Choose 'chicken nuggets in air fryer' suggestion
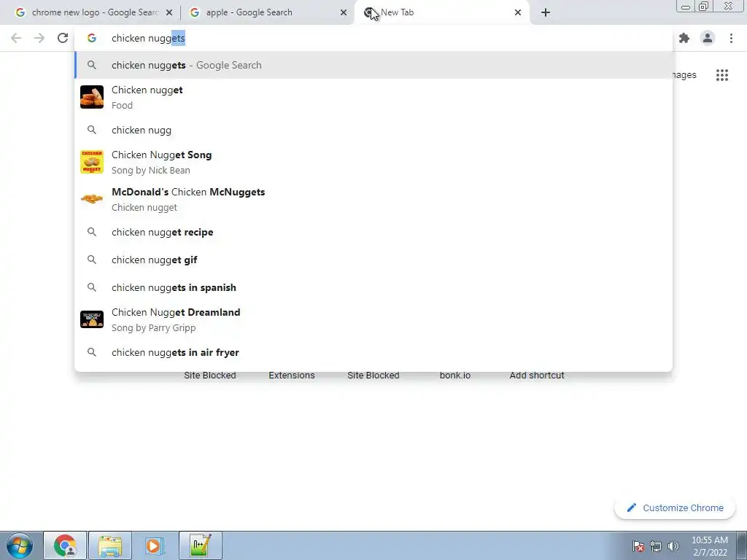The height and width of the screenshot is (560, 747). click(x=373, y=352)
